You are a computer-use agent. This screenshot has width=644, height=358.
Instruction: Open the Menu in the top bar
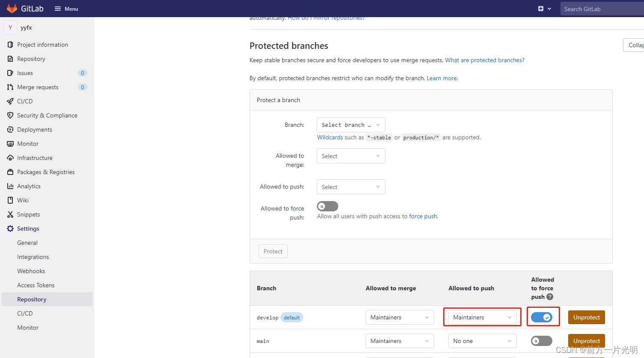pyautogui.click(x=66, y=9)
